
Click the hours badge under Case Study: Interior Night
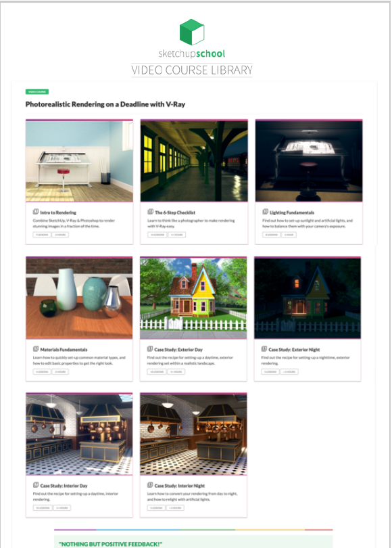pyautogui.click(x=175, y=507)
